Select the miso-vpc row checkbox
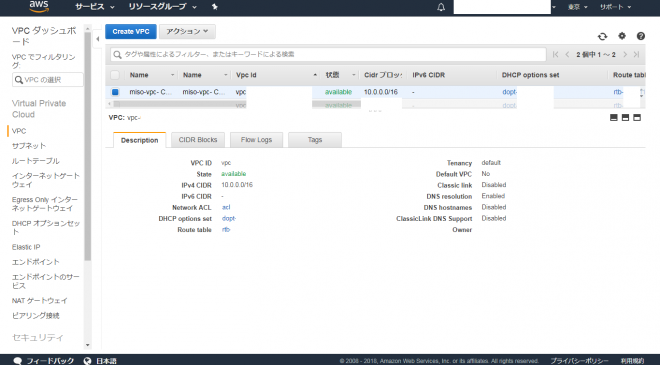Screen dimensions: 660x365 (115, 92)
